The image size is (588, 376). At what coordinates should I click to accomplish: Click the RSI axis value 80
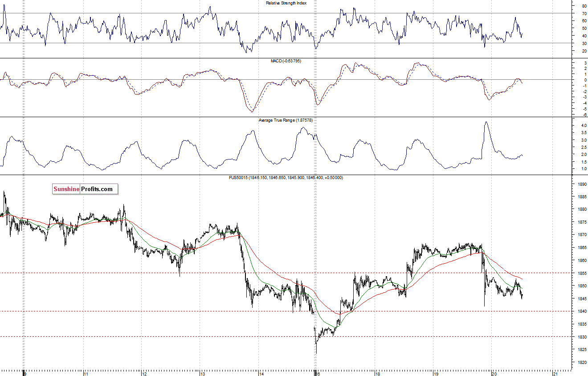pos(584,6)
